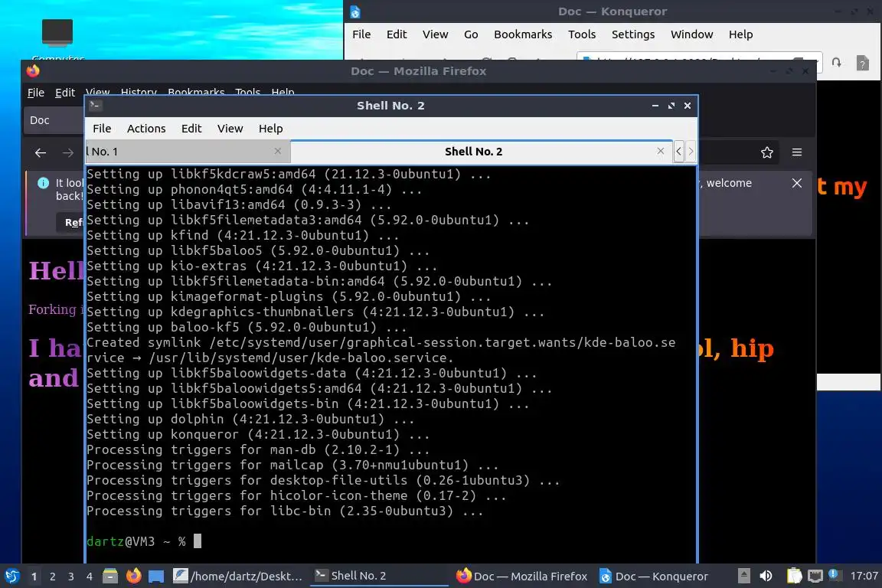
Task: Open the Tools menu in Konqueror
Action: (582, 34)
